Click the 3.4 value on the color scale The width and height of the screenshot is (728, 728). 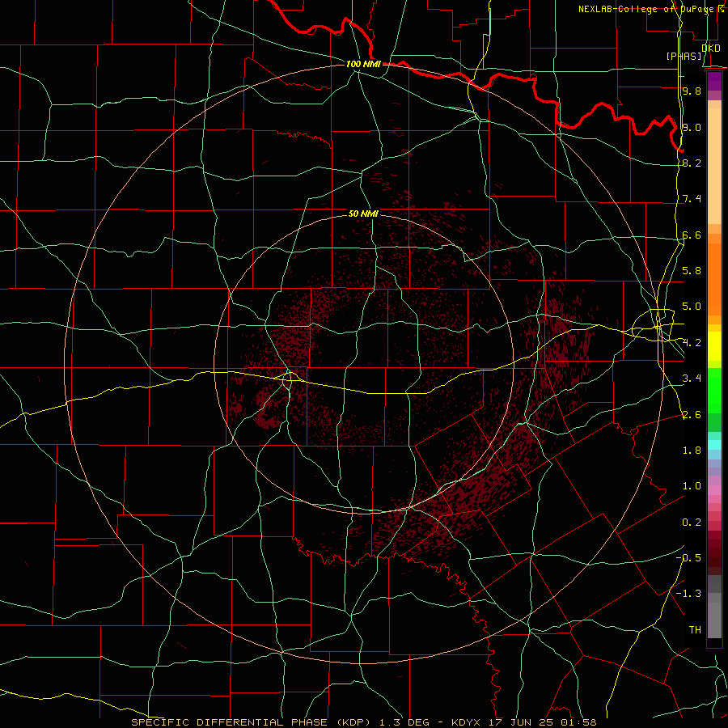[692, 379]
